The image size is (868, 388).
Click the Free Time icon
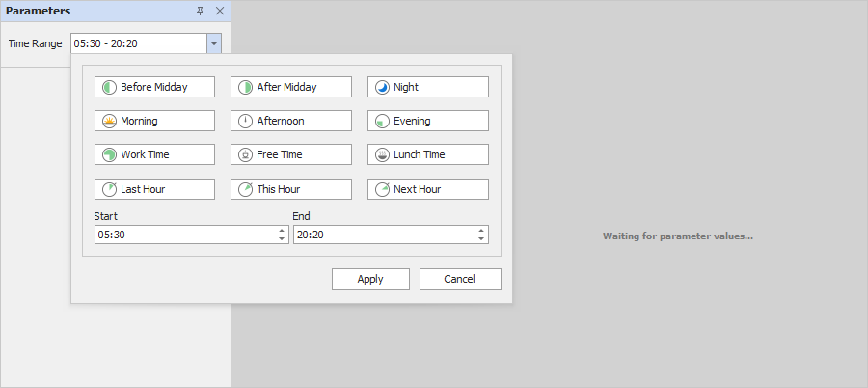246,154
